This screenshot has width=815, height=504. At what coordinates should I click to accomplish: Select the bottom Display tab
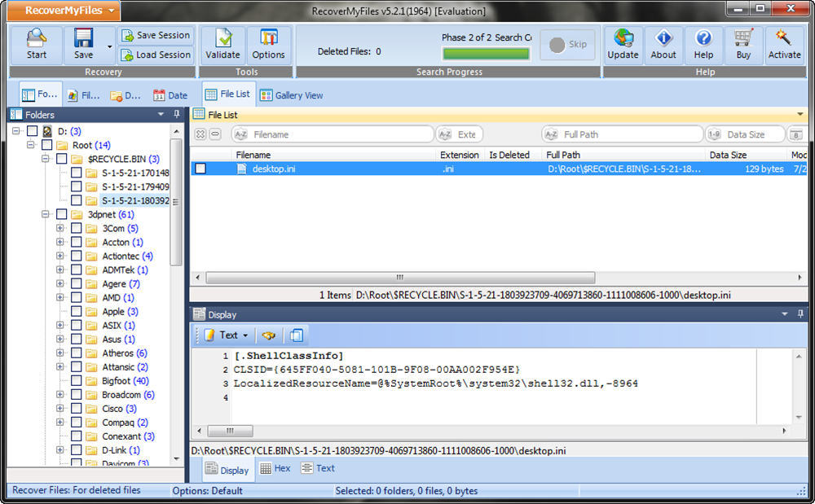[x=227, y=470]
